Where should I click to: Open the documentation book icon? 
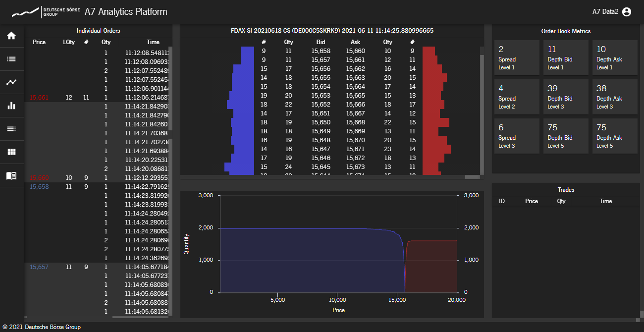tap(11, 175)
